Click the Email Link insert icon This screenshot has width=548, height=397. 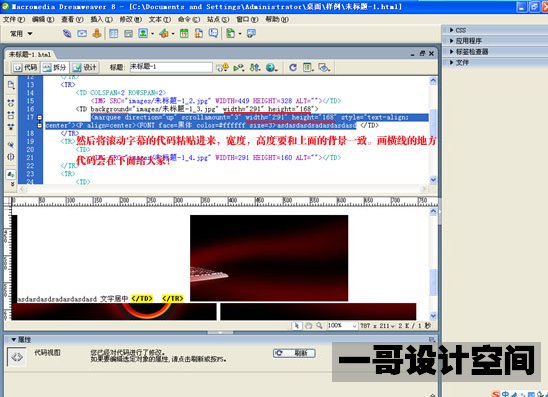pyautogui.click(x=82, y=34)
